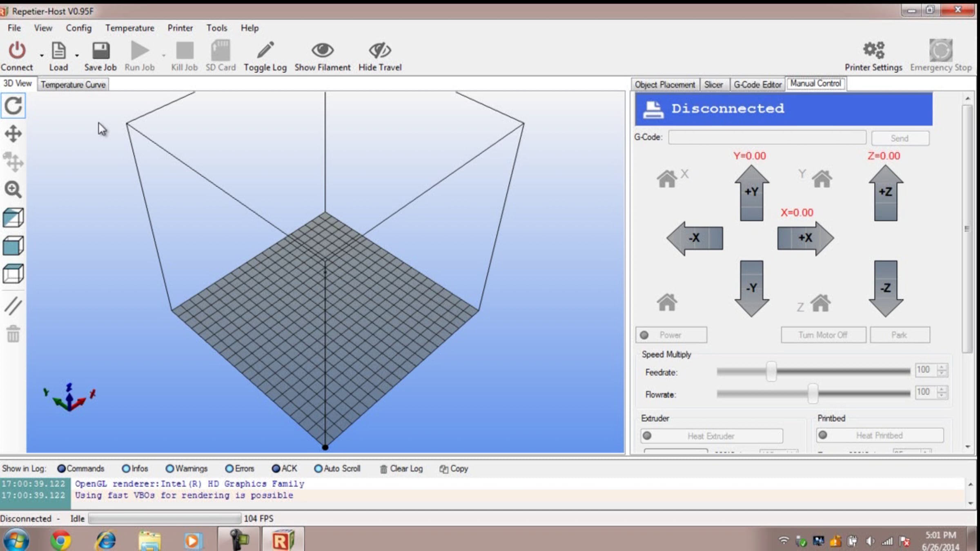
Task: Increase Feedrate value with stepper
Action: coord(942,367)
